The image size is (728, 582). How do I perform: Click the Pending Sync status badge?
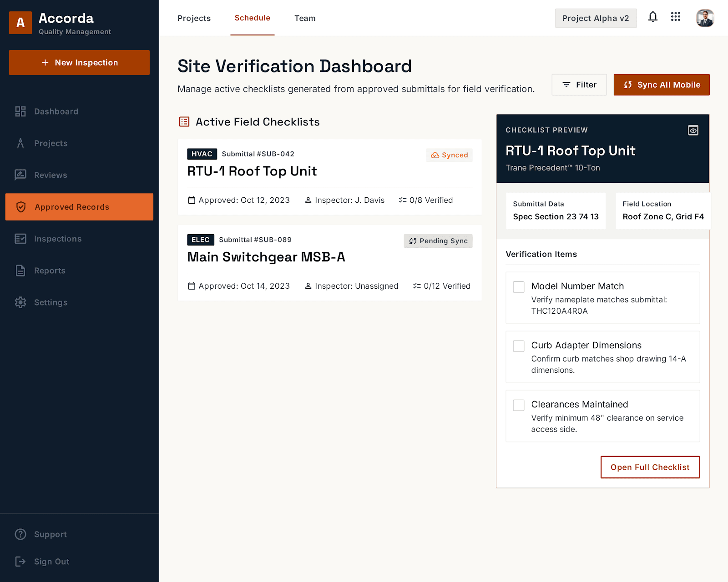click(x=438, y=241)
